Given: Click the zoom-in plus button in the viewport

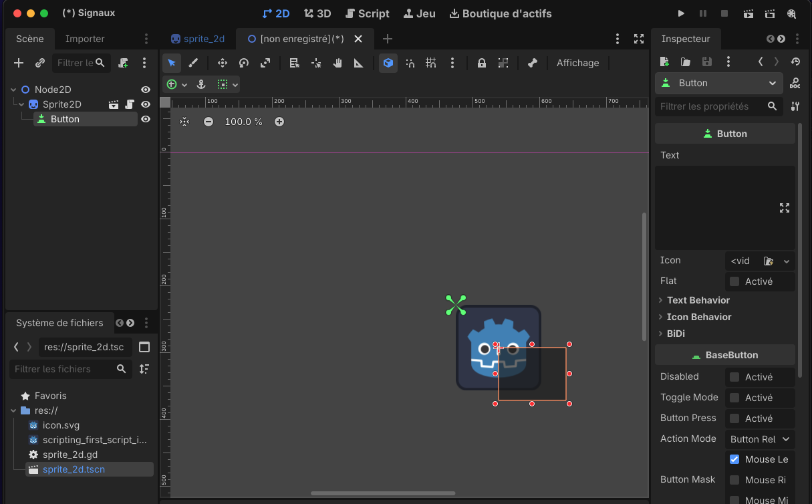Looking at the screenshot, I should coord(279,122).
